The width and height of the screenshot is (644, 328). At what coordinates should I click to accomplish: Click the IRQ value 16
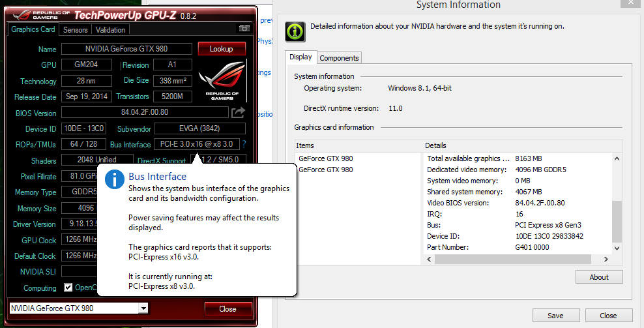click(x=519, y=214)
